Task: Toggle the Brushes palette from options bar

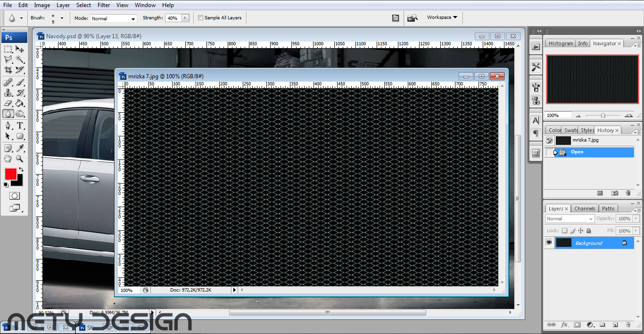Action: [x=396, y=18]
